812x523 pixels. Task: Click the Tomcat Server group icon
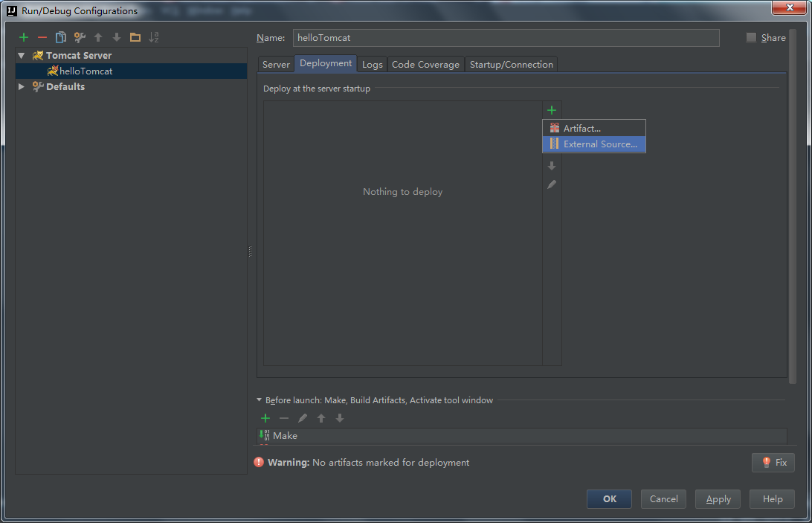[x=38, y=55]
